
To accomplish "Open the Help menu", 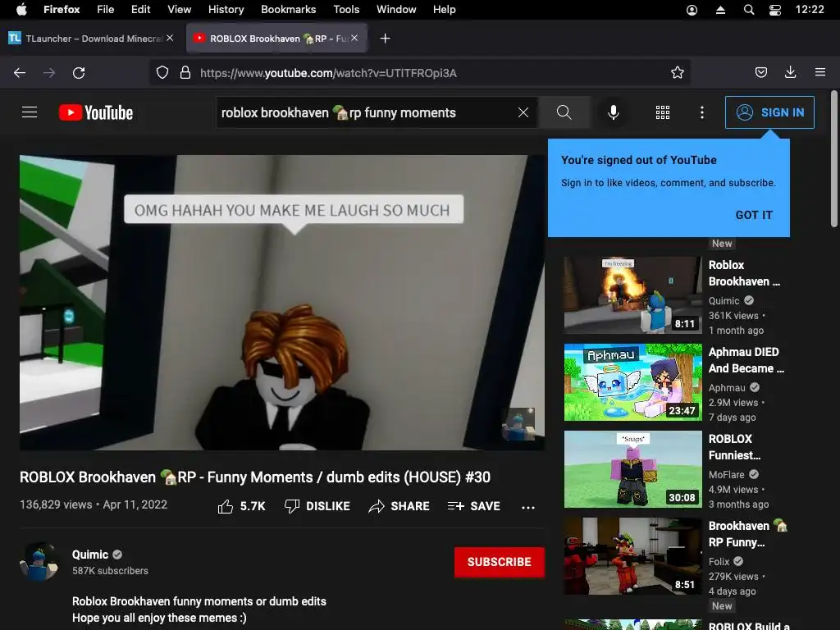I will (x=445, y=9).
